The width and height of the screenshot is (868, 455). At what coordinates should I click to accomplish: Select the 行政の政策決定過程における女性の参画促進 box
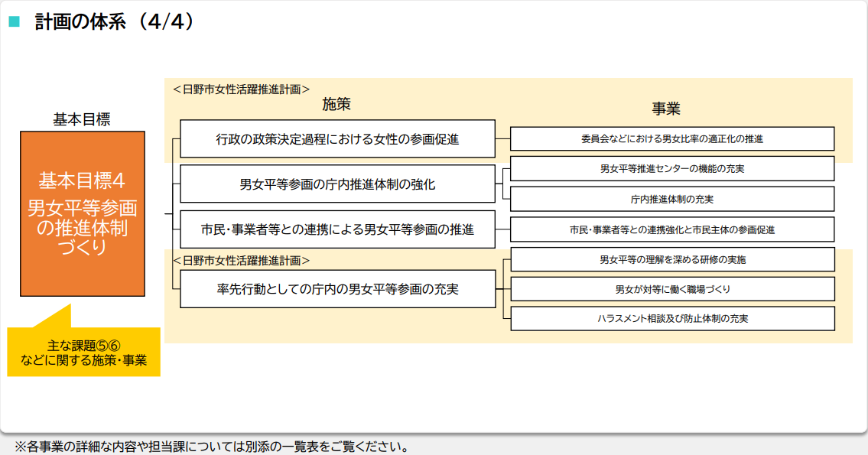point(337,139)
